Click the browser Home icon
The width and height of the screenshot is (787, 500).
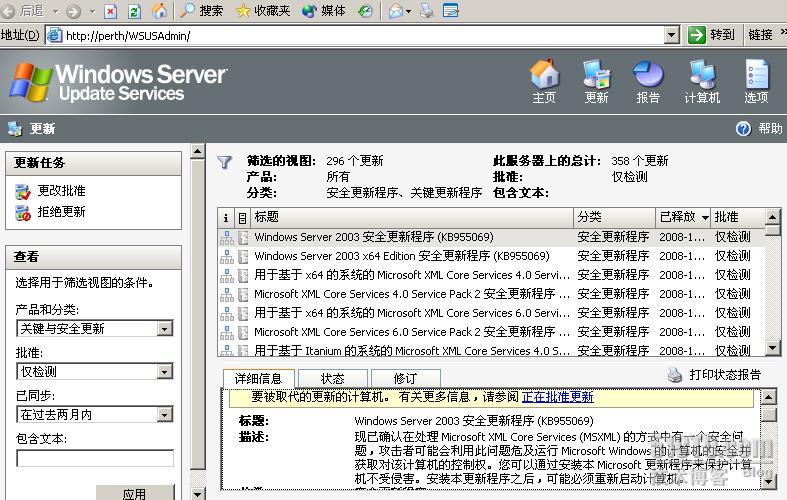click(x=160, y=11)
